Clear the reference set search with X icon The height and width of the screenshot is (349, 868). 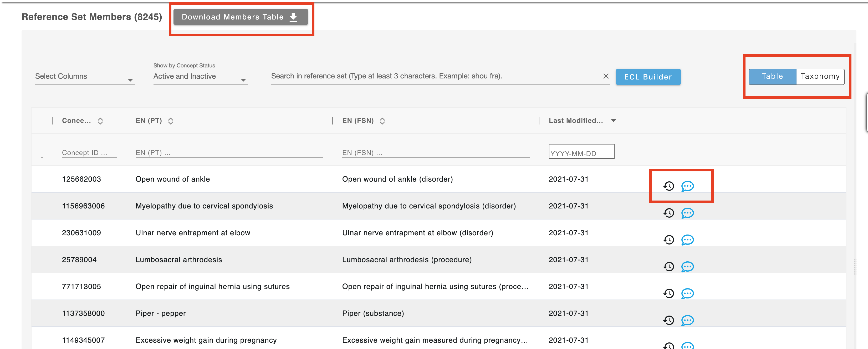[606, 76]
